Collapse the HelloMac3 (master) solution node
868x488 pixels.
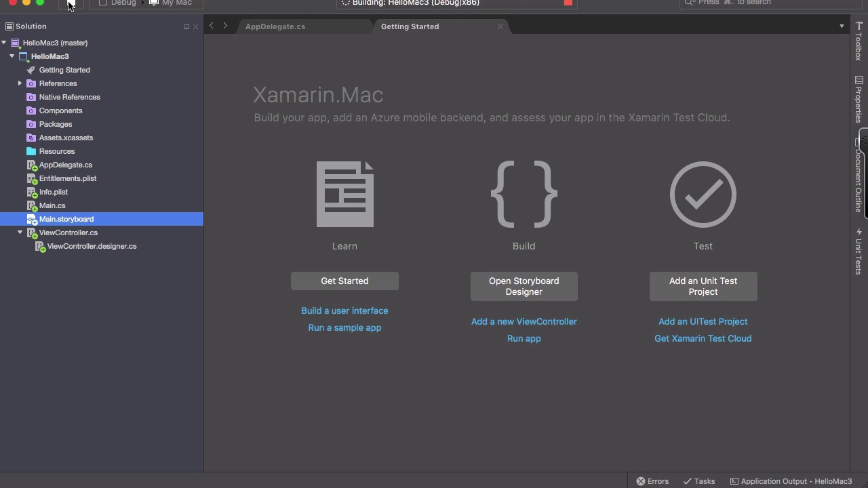(x=4, y=43)
